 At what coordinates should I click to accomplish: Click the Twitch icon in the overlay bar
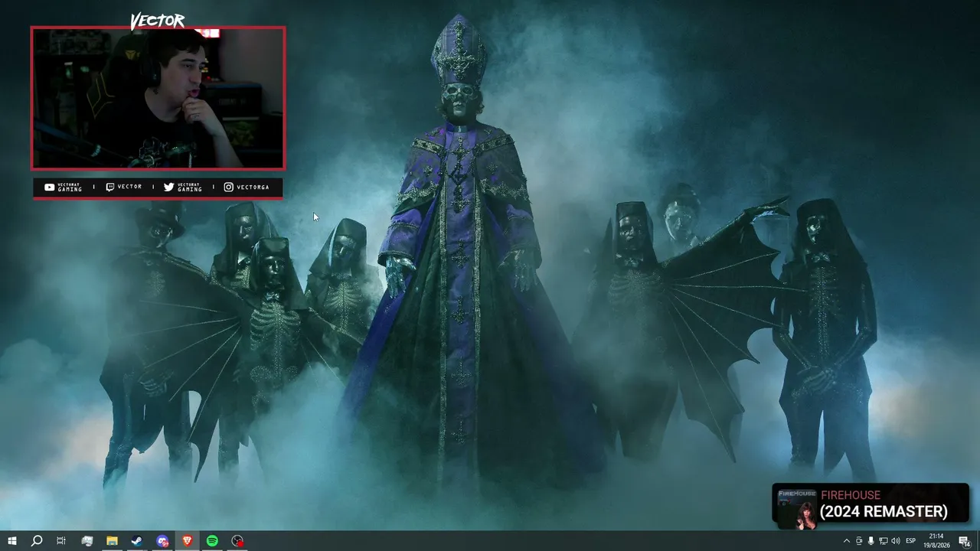109,187
